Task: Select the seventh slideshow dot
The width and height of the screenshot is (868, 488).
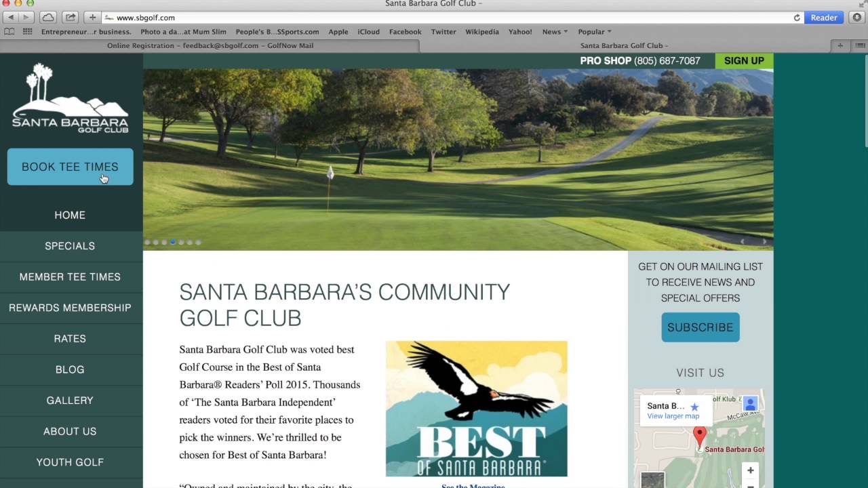Action: 198,242
